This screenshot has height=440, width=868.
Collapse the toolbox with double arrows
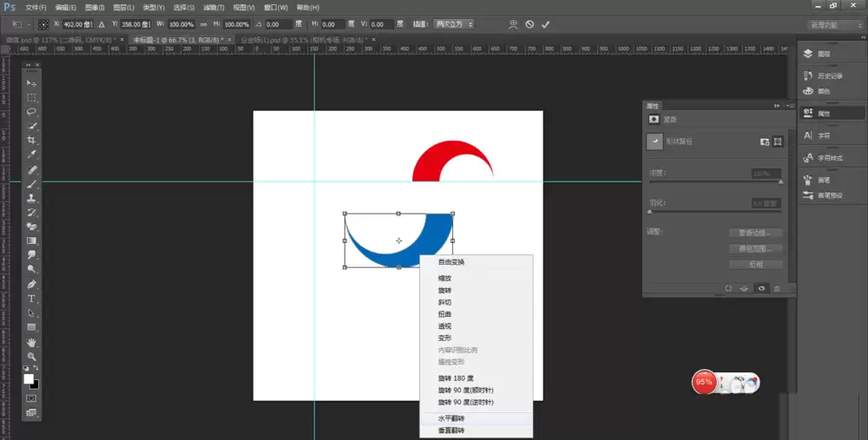coord(28,65)
